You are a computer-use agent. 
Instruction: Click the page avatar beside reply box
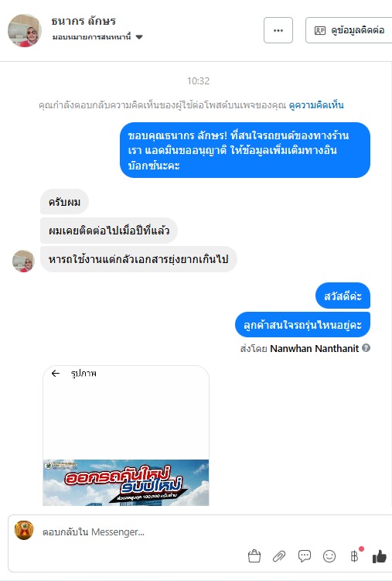(24, 530)
